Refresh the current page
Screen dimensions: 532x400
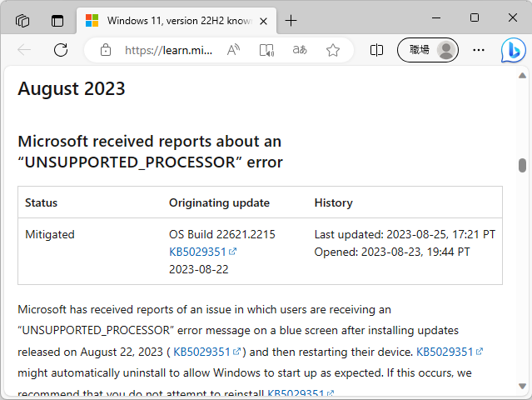click(61, 50)
